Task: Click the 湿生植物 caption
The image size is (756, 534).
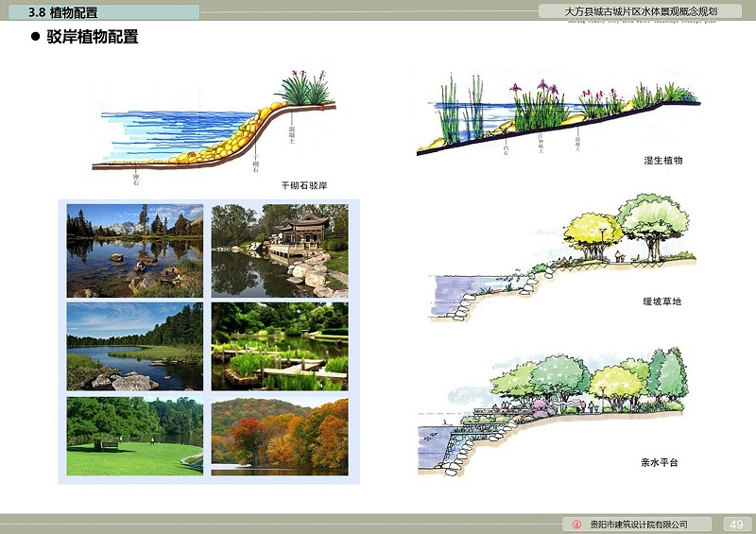Action: point(661,161)
